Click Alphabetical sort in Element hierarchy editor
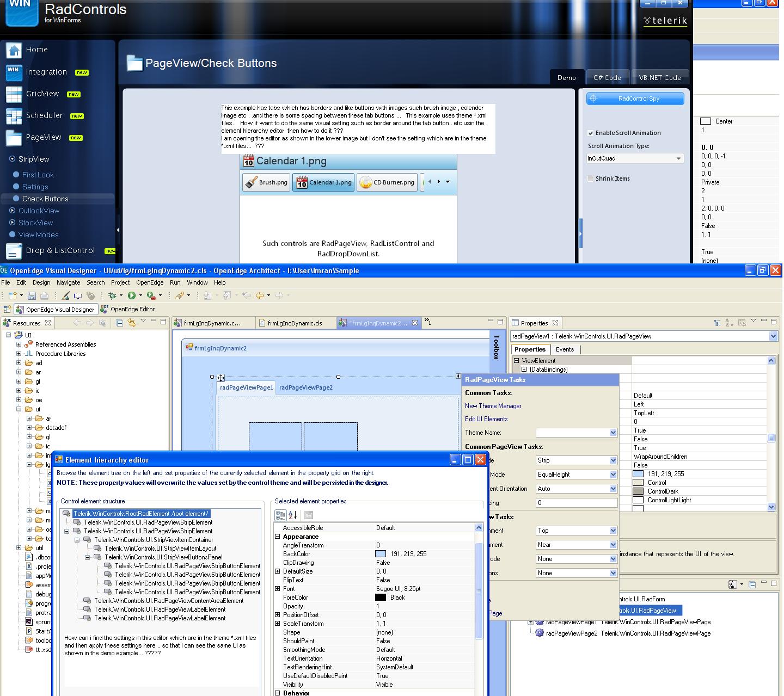Screen dimensions: 784x696 [292, 515]
